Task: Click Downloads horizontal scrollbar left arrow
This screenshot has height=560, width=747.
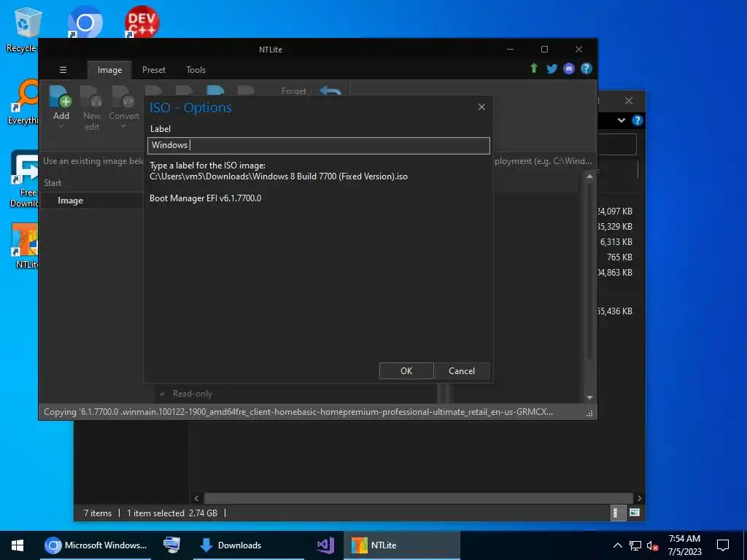Action: (196, 498)
